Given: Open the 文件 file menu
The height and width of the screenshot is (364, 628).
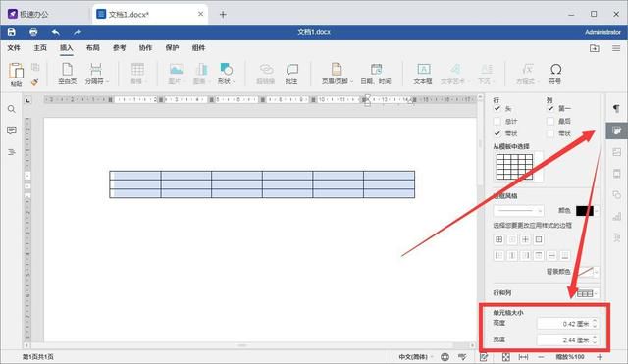Looking at the screenshot, I should pyautogui.click(x=14, y=48).
